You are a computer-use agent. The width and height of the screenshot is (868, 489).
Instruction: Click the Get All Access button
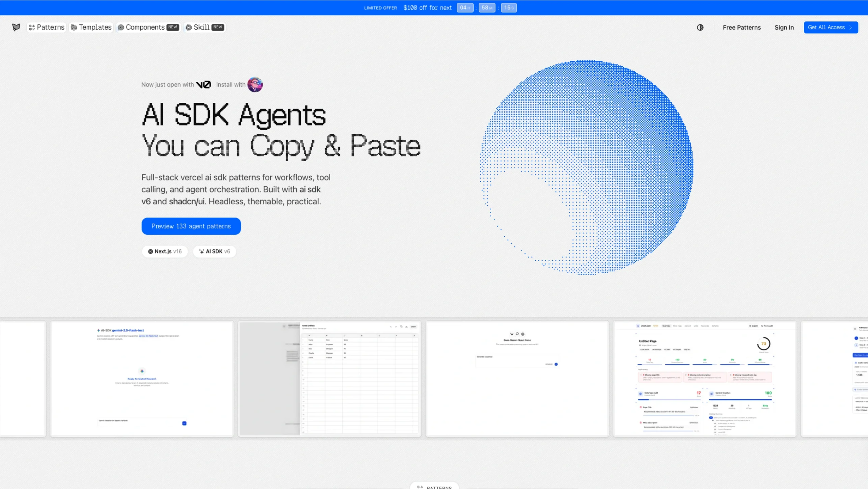(x=831, y=27)
